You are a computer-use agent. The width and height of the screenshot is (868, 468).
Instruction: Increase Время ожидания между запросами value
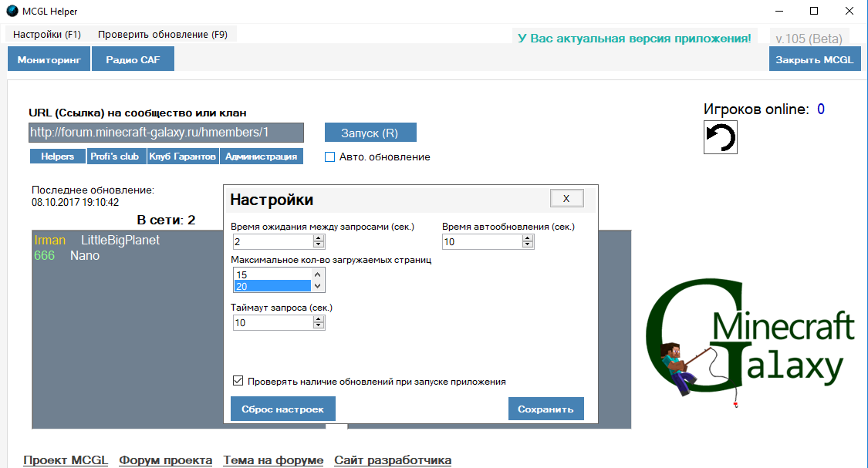pos(319,238)
